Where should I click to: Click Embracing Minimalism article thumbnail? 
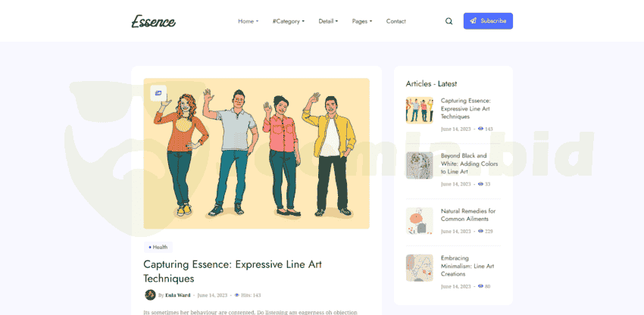[x=419, y=267]
